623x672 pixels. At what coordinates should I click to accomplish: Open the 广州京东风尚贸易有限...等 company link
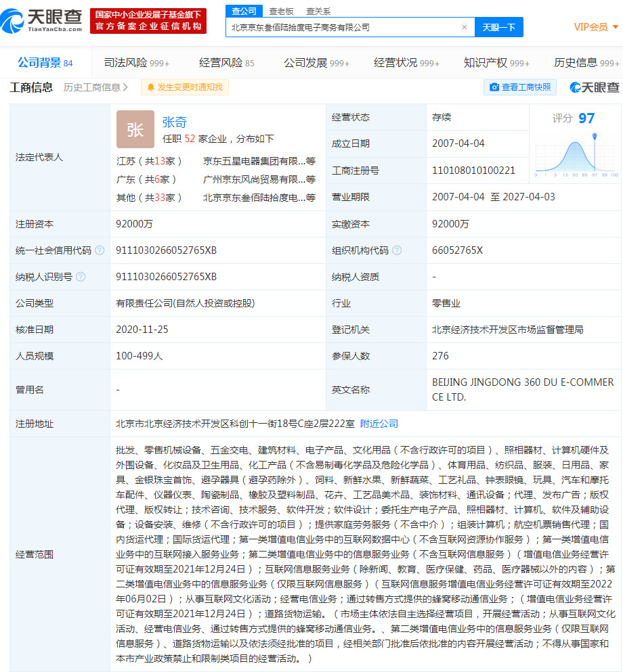click(259, 179)
